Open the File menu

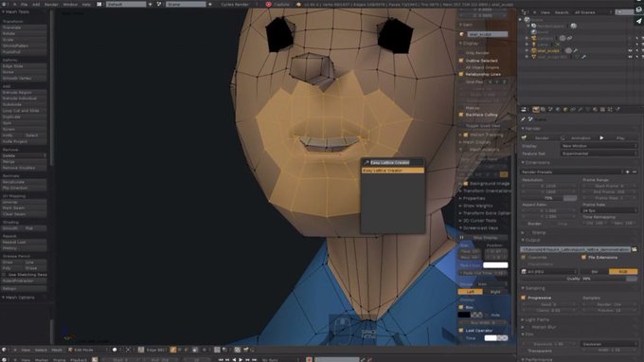tap(25, 4)
